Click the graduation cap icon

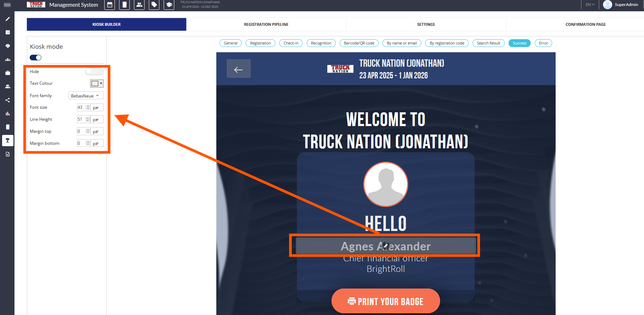[169, 5]
